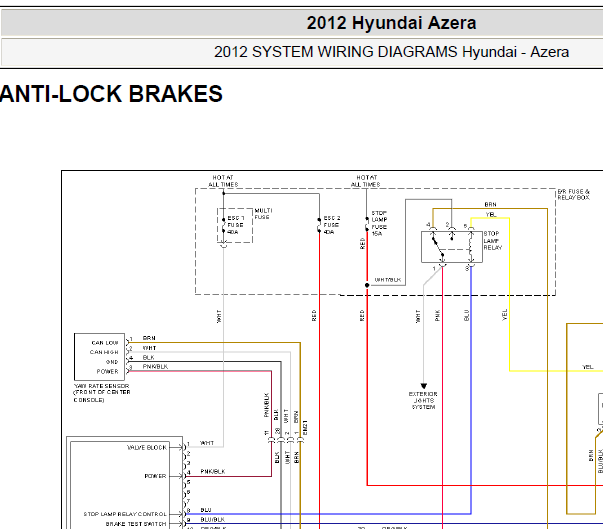The width and height of the screenshot is (603, 529).
Task: Select the YAW RATE SENSOR caption
Action: (102, 393)
